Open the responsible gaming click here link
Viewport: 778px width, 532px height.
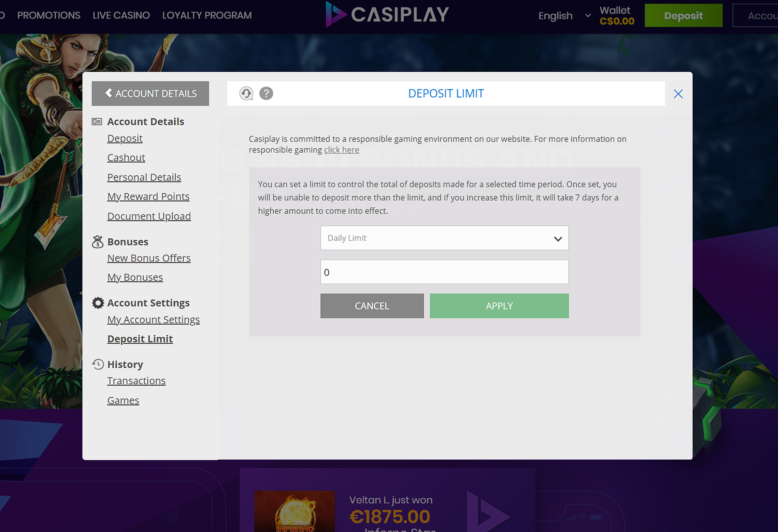point(342,150)
